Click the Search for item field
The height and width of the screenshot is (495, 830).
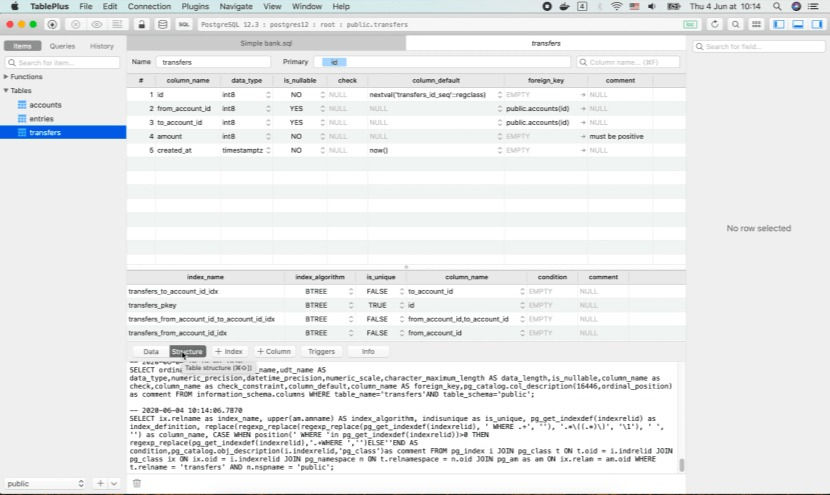coord(62,62)
